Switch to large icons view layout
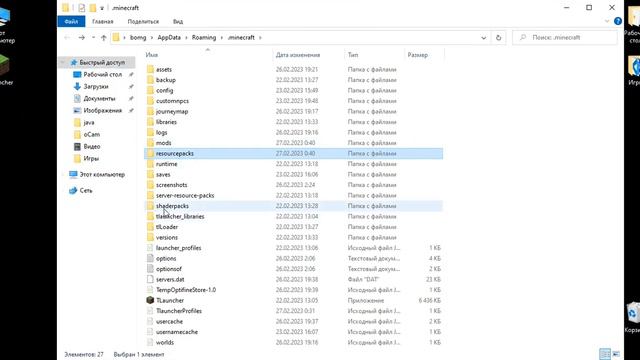This screenshot has height=360, width=640. pyautogui.click(x=616, y=354)
